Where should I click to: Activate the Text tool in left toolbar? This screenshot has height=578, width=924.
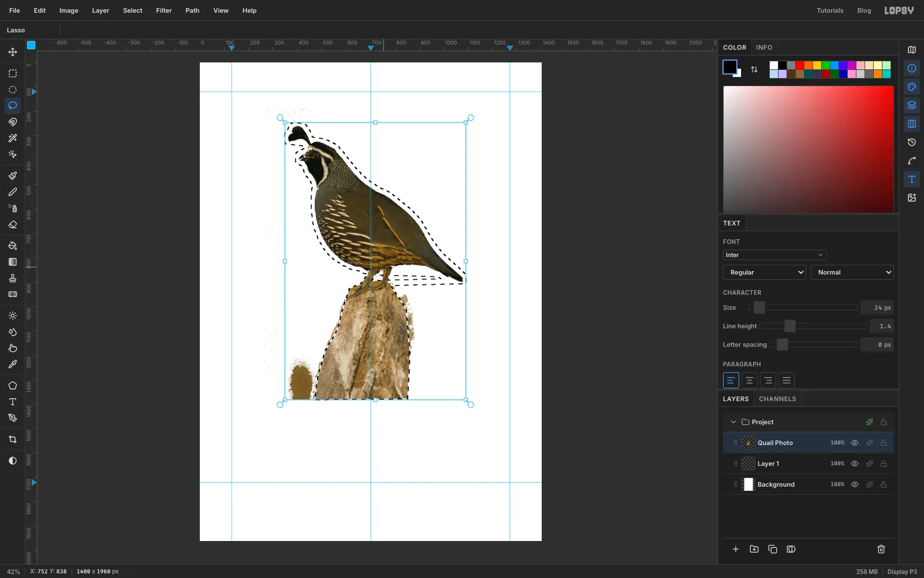pos(13,402)
